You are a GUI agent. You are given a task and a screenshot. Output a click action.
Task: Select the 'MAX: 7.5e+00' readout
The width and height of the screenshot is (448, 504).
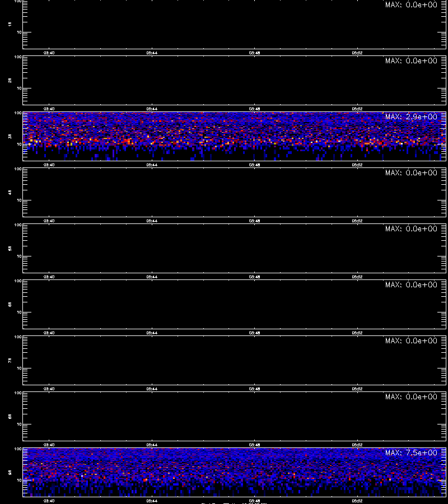[411, 452]
